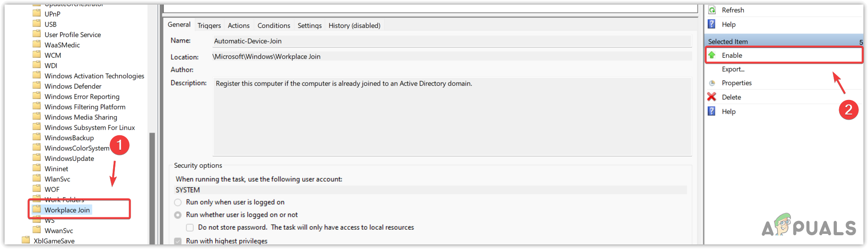Screen dimensions: 868x249
Task: Click Export… in Selected Item actions
Action: coord(733,69)
